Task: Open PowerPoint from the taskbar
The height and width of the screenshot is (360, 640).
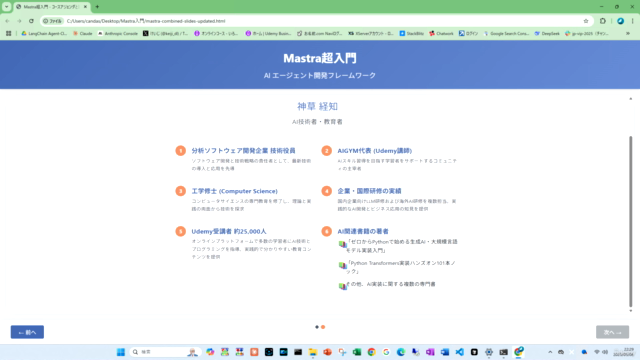Action: (327, 352)
